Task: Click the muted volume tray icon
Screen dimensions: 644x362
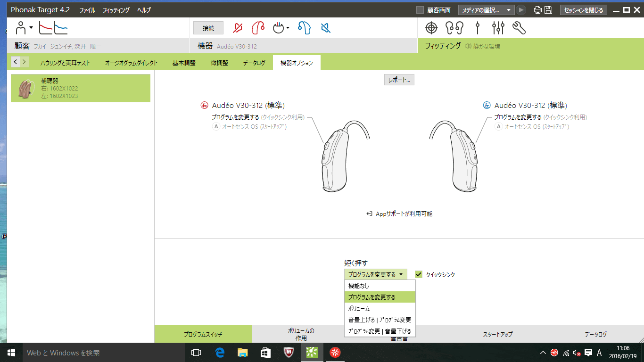Action: [577, 353]
